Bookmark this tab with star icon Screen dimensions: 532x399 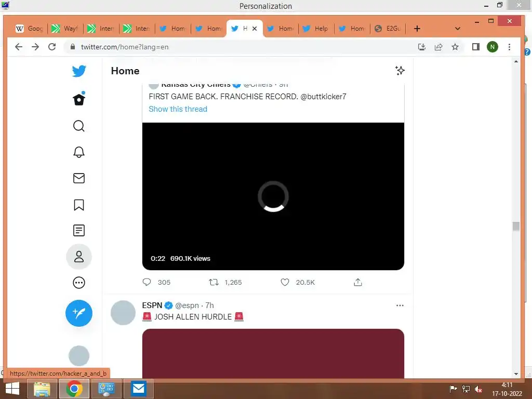(455, 47)
